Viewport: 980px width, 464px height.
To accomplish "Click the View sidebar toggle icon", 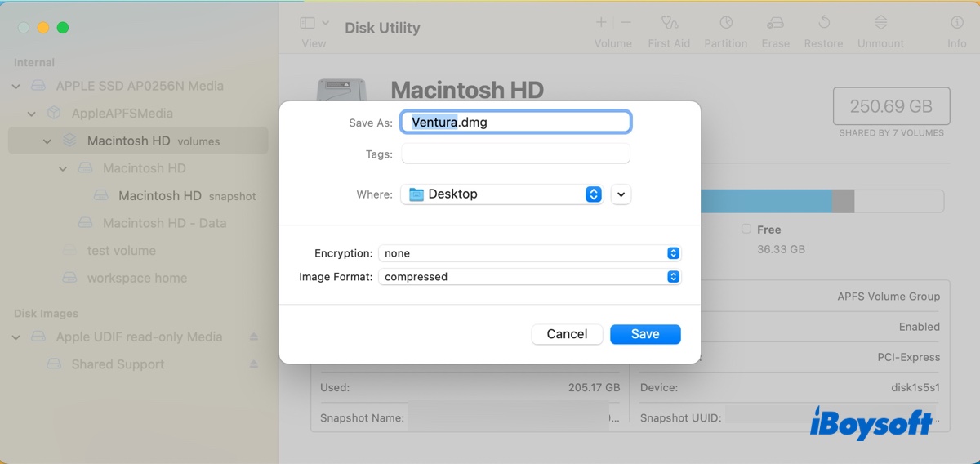I will click(307, 23).
